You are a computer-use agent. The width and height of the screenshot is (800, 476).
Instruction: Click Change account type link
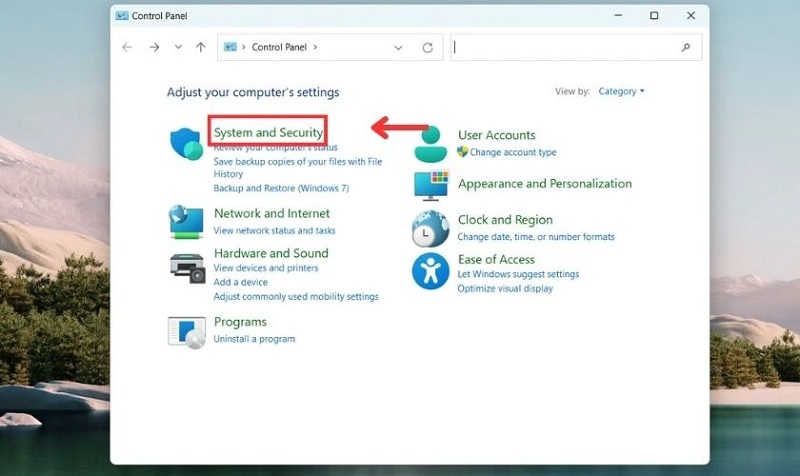(x=512, y=152)
